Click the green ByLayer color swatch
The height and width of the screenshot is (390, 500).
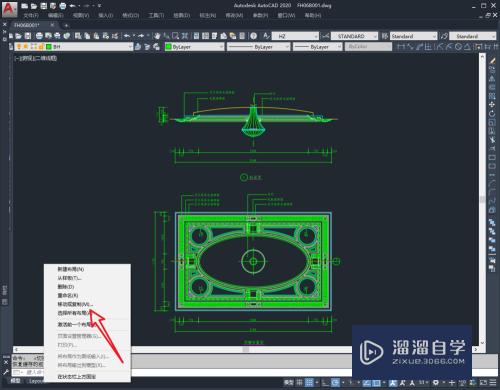pyautogui.click(x=168, y=47)
